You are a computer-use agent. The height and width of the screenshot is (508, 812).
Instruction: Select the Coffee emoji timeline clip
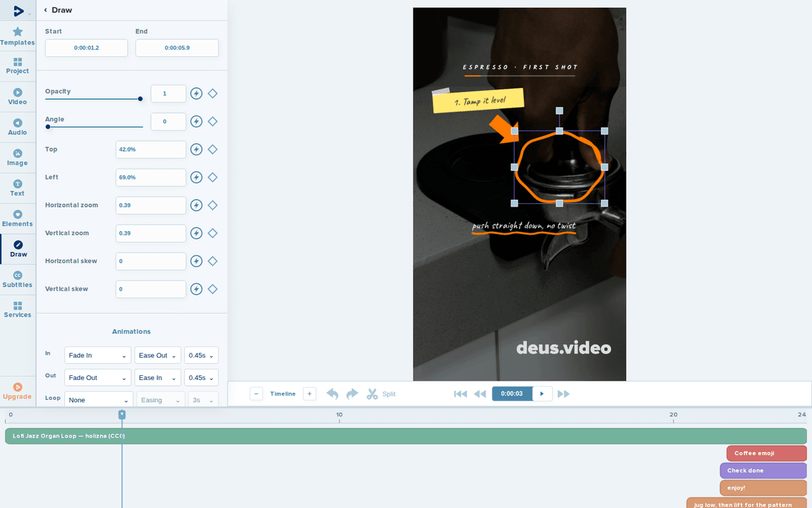767,453
